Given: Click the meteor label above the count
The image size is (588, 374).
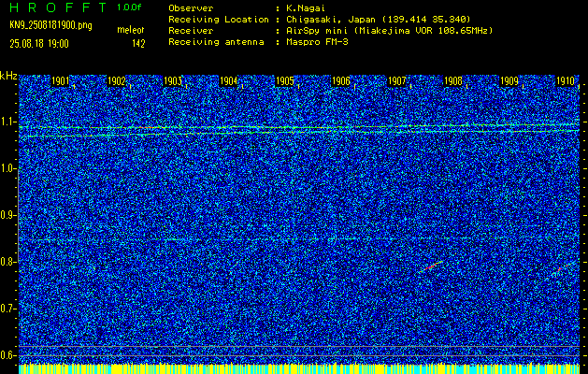Looking at the screenshot, I should 131,30.
